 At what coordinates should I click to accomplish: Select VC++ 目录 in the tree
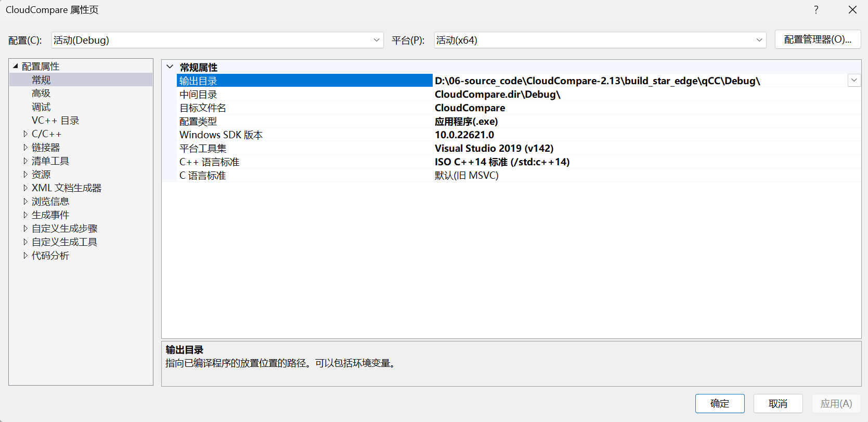point(55,120)
